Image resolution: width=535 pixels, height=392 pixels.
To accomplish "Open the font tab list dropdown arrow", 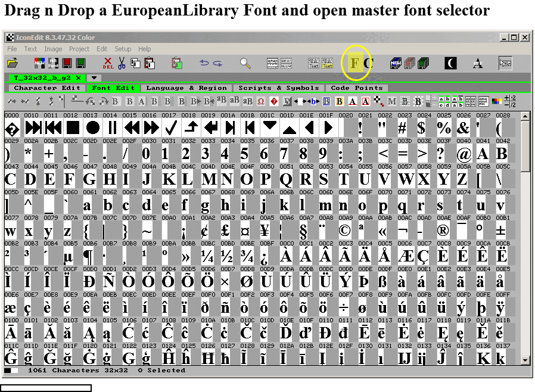I will [x=95, y=78].
